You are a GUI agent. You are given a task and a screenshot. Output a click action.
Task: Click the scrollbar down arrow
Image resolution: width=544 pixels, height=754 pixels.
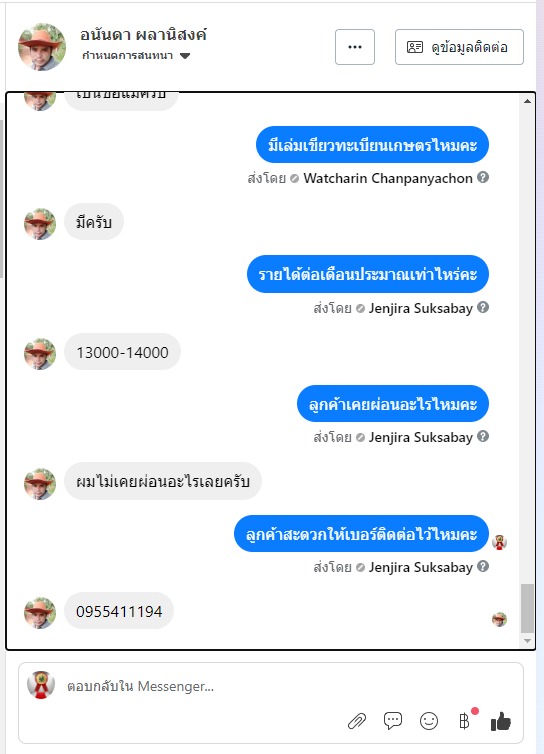click(x=527, y=641)
